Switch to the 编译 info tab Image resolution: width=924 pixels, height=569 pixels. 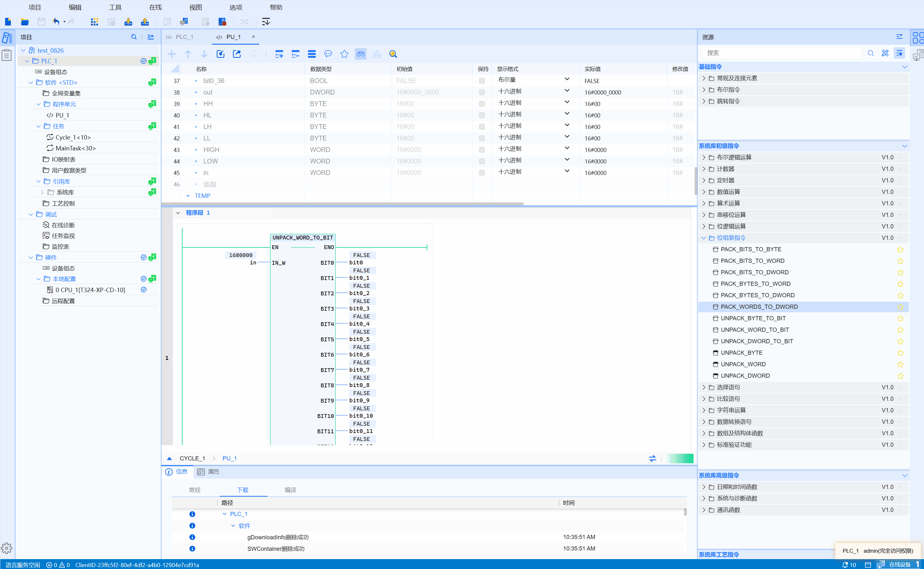coord(290,490)
